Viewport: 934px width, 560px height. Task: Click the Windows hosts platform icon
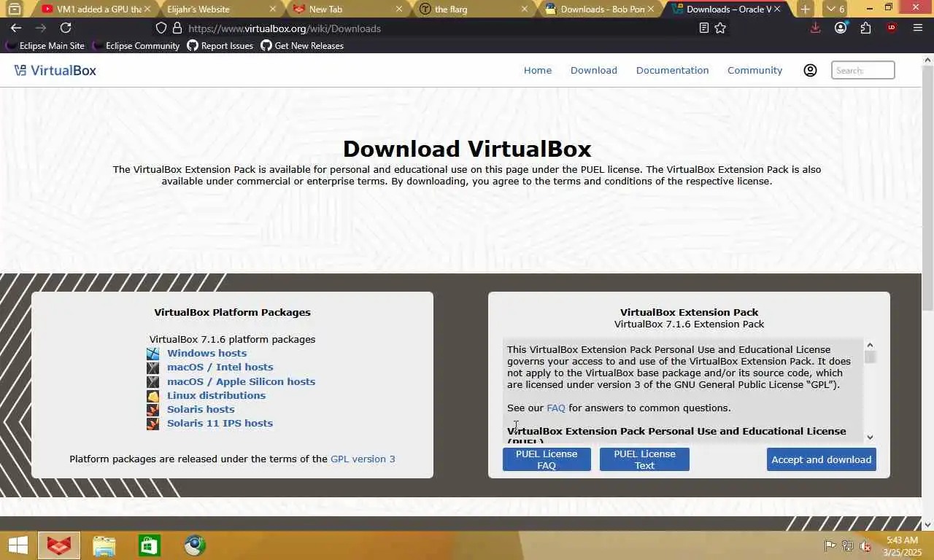[153, 354]
